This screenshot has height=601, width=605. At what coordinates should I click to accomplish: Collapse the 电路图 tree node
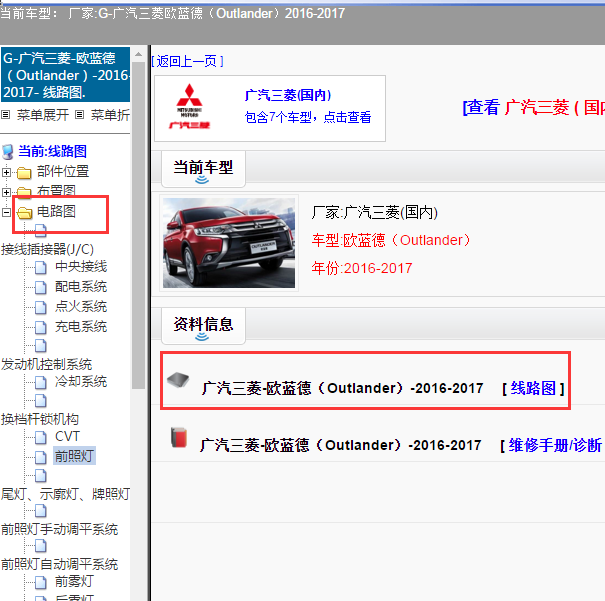pyautogui.click(x=6, y=212)
